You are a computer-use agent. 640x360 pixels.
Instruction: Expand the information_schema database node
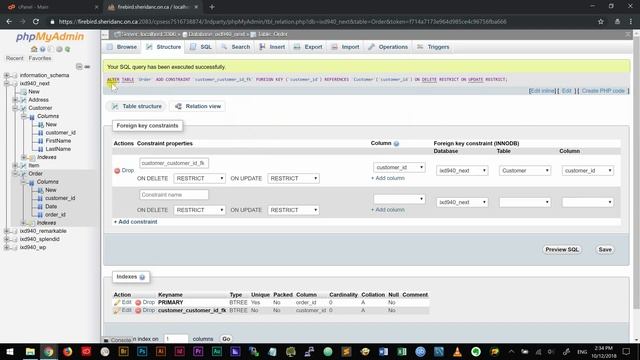point(7,76)
